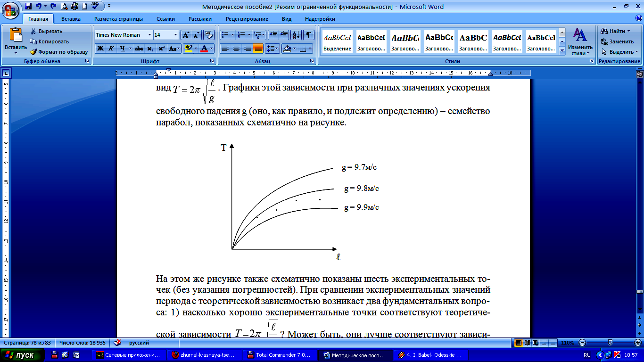The height and width of the screenshot is (362, 644).
Task: Decrease font size with shrink font
Action: coord(196,35)
